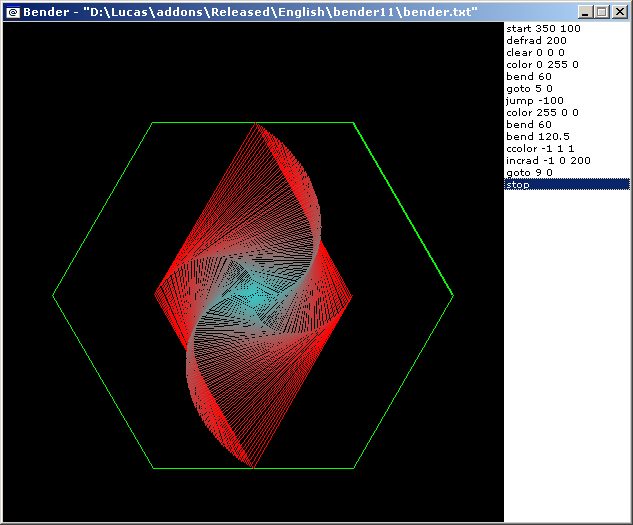The width and height of the screenshot is (633, 525).
Task: Select the 'jump -100' line
Action: pos(567,101)
